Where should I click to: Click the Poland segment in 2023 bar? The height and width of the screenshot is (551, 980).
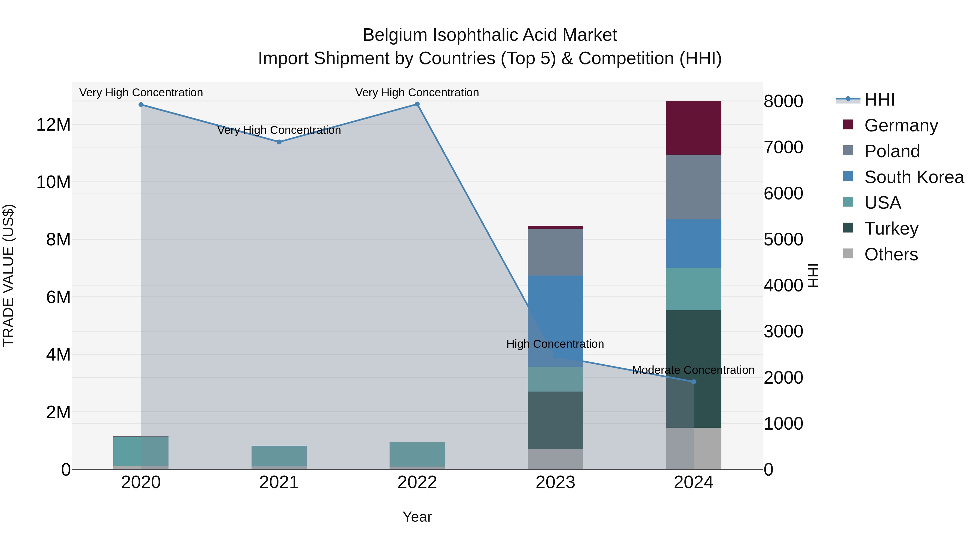coord(555,252)
